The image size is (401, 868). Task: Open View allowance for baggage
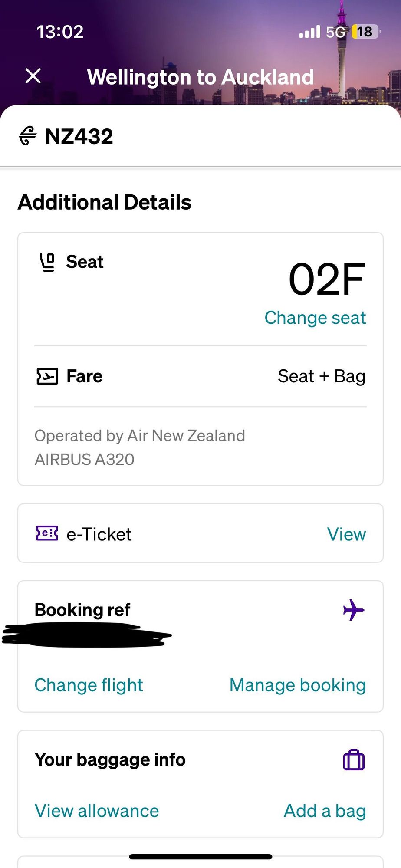97,811
